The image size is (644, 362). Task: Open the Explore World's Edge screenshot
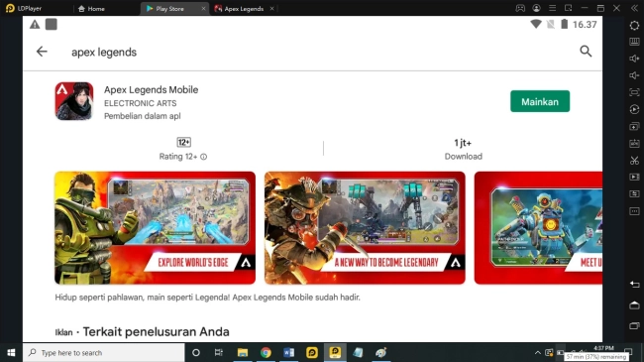[x=155, y=228]
